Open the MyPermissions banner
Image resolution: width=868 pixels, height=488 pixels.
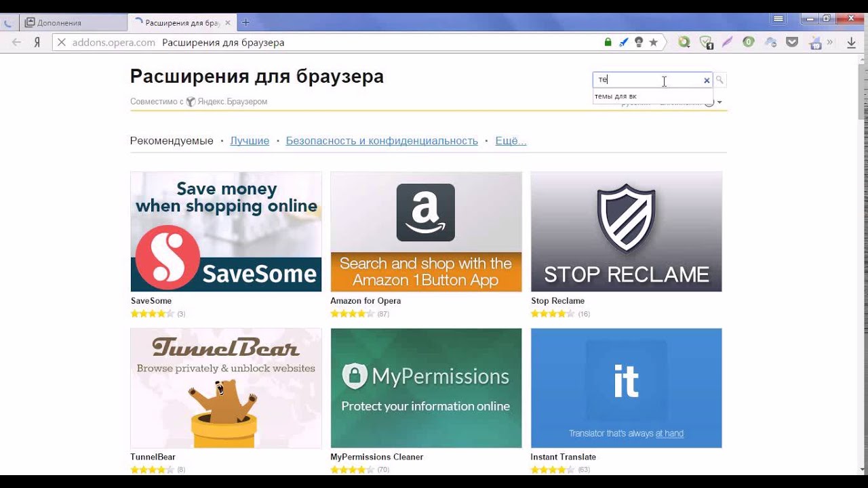[x=426, y=388]
